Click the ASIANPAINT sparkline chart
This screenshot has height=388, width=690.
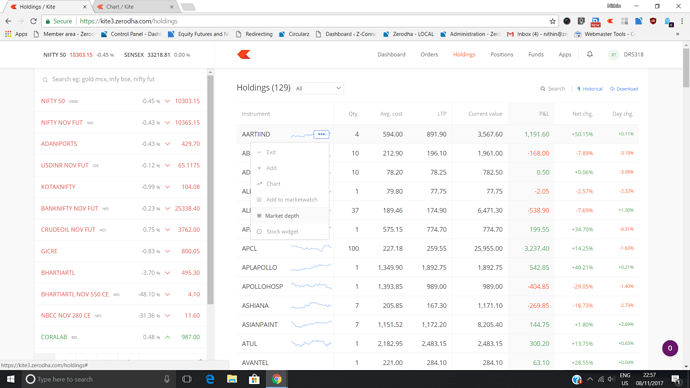pyautogui.click(x=311, y=325)
